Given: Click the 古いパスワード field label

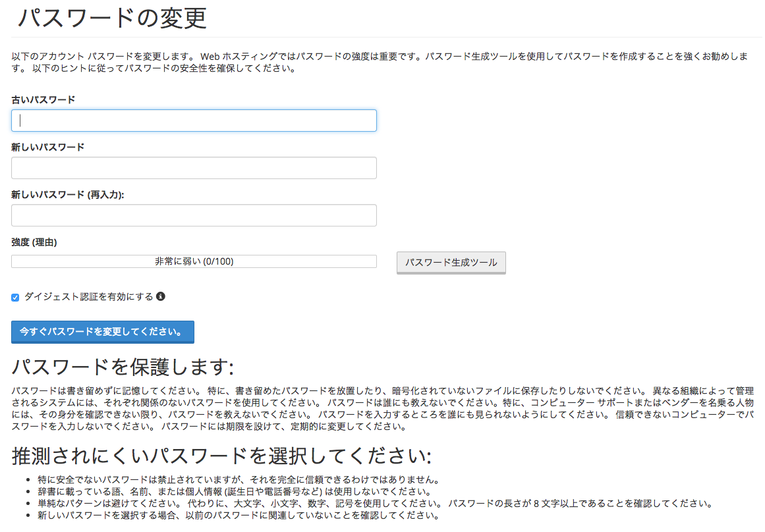Looking at the screenshot, I should click(43, 99).
